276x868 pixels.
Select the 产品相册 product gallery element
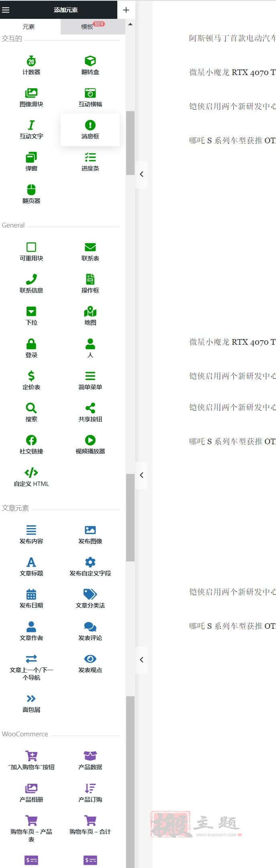(31, 793)
